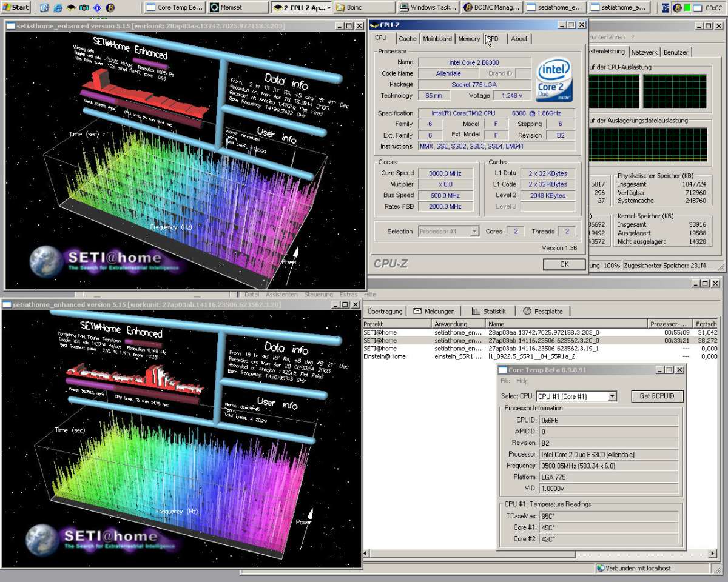Screen dimensions: 728x582
Task: Open the Help menu in Core Temp
Action: (x=522, y=381)
